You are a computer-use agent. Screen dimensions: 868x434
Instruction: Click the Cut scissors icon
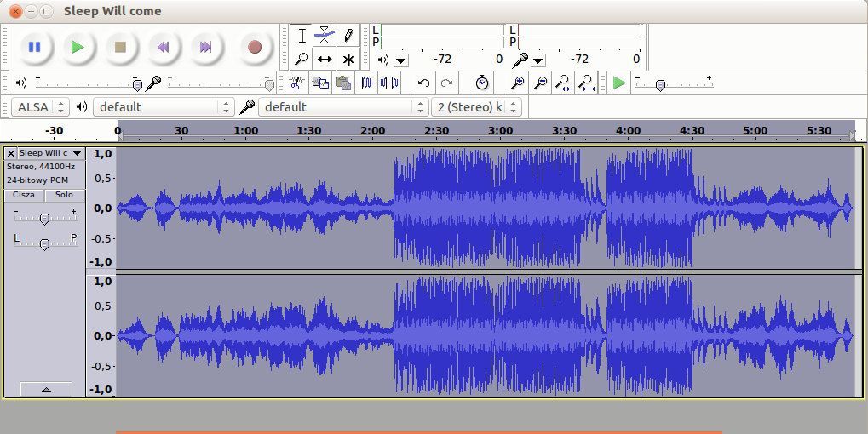[296, 83]
